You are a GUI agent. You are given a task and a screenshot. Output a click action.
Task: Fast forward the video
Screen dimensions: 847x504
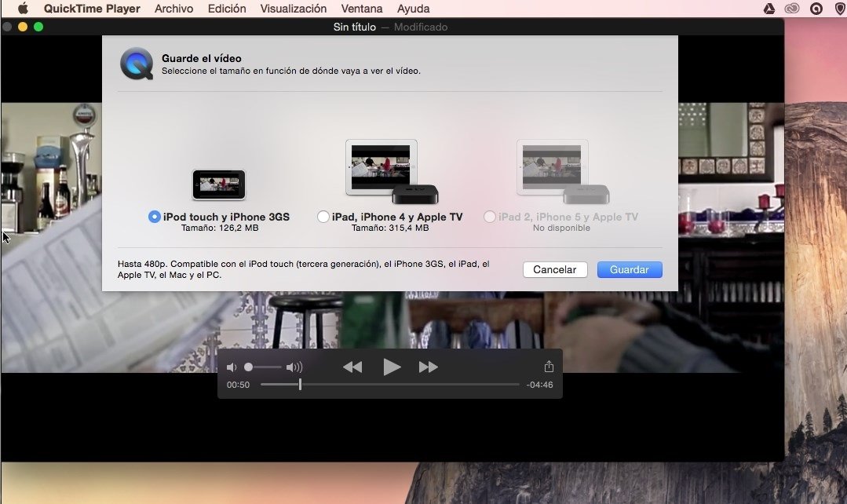[429, 367]
